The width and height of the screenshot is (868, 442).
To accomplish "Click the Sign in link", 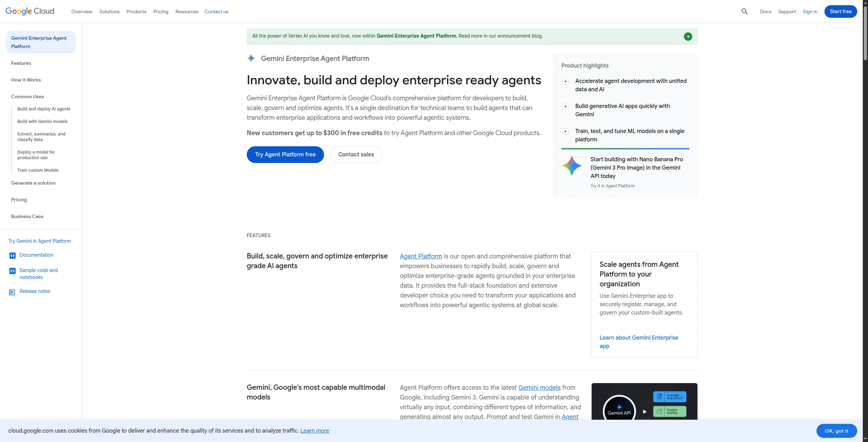I will tap(810, 11).
